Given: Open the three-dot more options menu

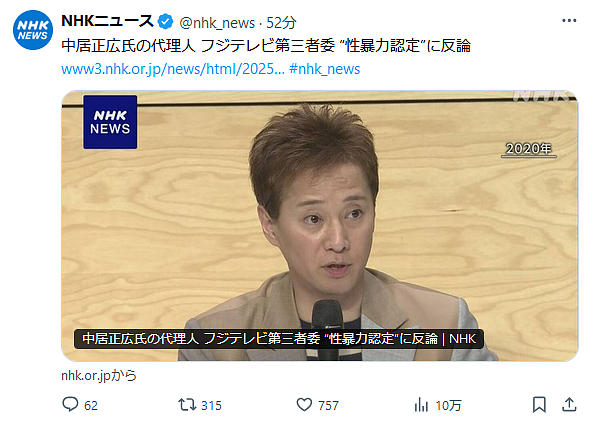Looking at the screenshot, I should coord(569,21).
